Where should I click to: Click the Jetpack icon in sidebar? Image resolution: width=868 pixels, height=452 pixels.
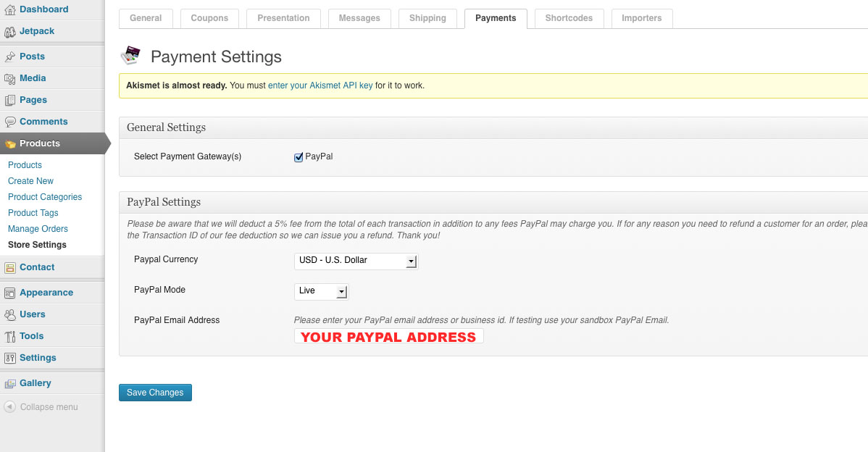(x=10, y=32)
